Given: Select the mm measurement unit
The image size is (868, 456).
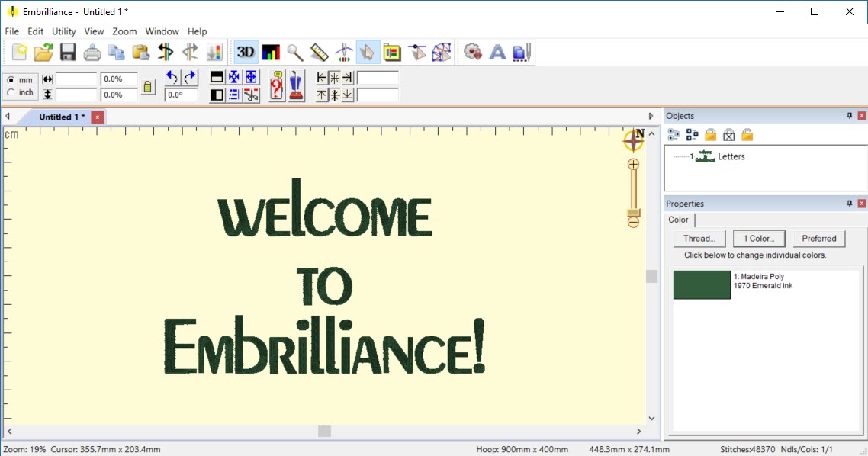Looking at the screenshot, I should click(11, 79).
